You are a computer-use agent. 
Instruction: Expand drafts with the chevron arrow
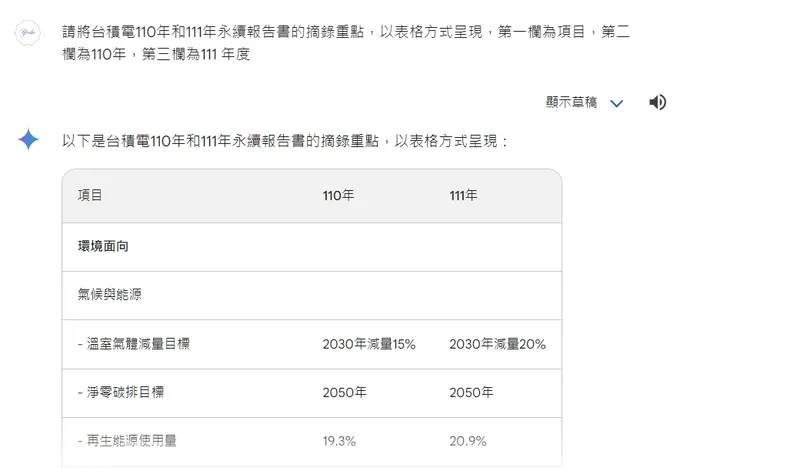point(616,103)
